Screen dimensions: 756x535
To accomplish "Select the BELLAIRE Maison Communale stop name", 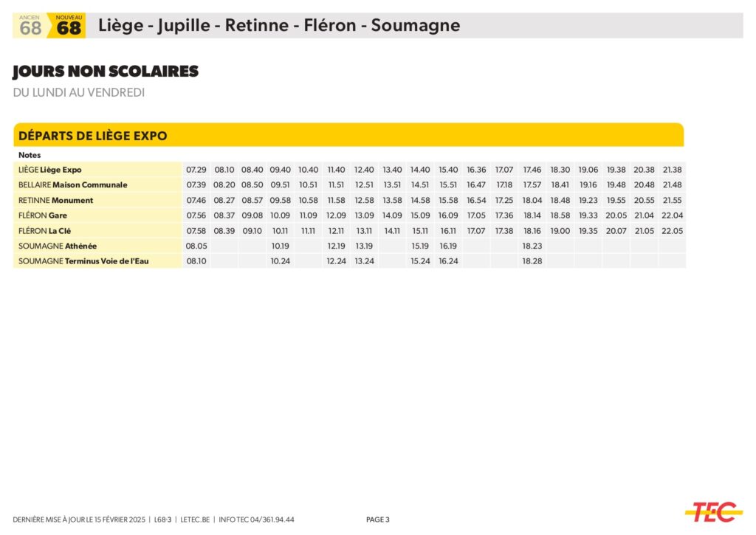I will [x=72, y=184].
